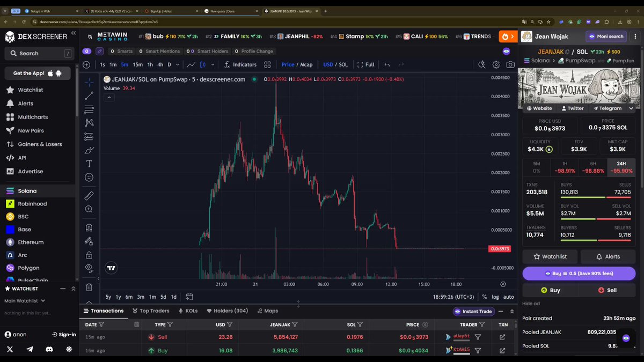Viewport: 644px width, 362px height.
Task: Click the green Buy button
Action: (x=551, y=290)
